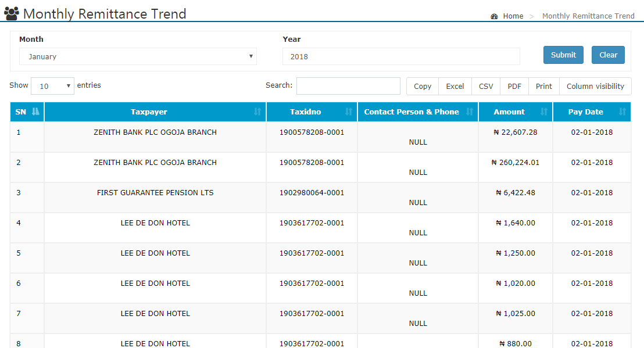The image size is (644, 348).
Task: Click sort arrows in Taxidno column header
Action: click(x=349, y=112)
